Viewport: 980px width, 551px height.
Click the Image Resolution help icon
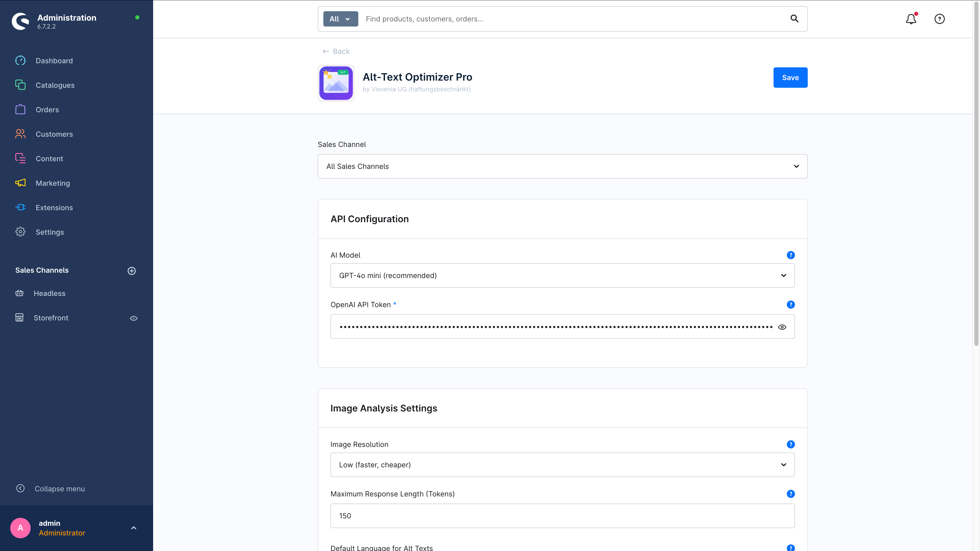point(791,444)
